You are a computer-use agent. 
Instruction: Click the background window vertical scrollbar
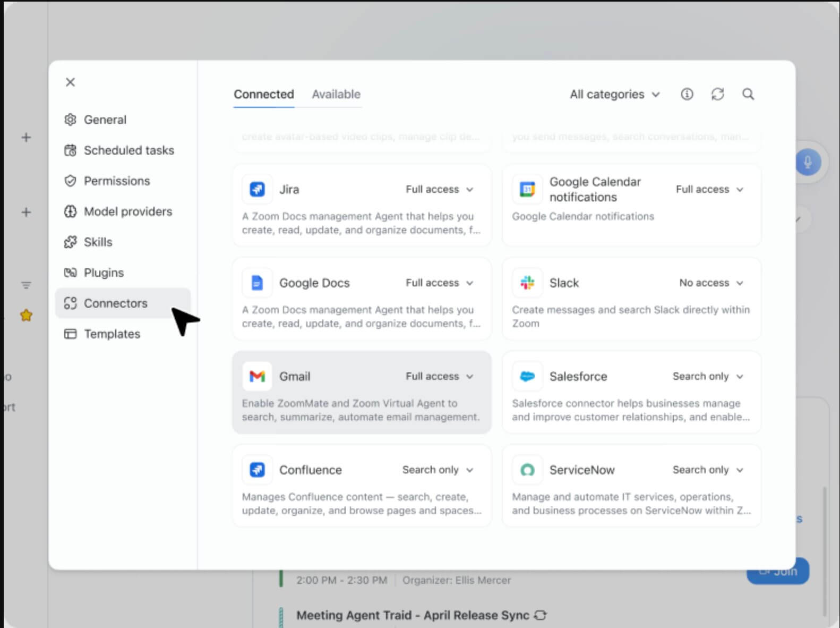point(825,551)
